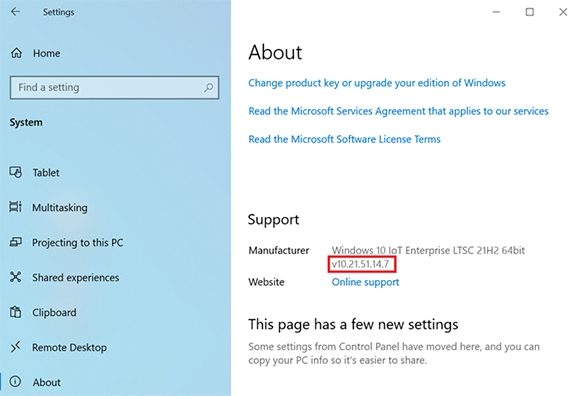This screenshot has width=580, height=396.
Task: Click the Settings window title
Action: (58, 12)
